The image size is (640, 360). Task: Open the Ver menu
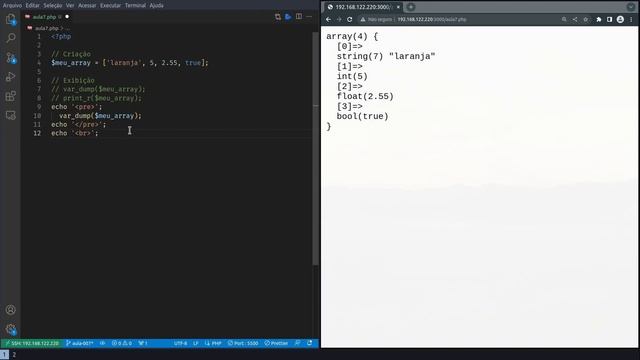[70, 5]
